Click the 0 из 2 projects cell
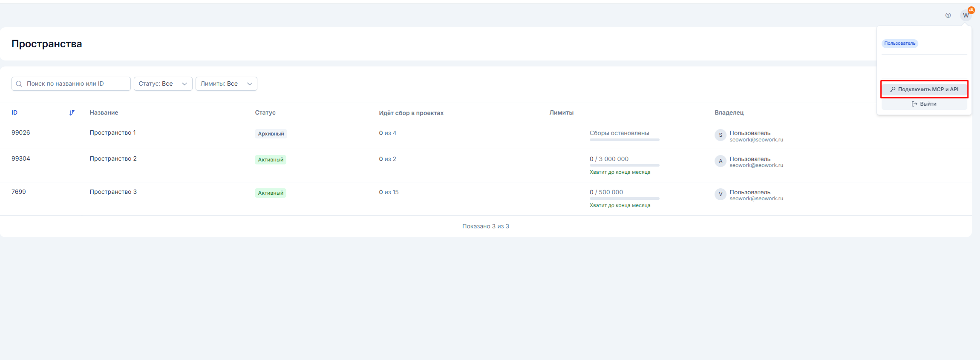 tap(388, 159)
